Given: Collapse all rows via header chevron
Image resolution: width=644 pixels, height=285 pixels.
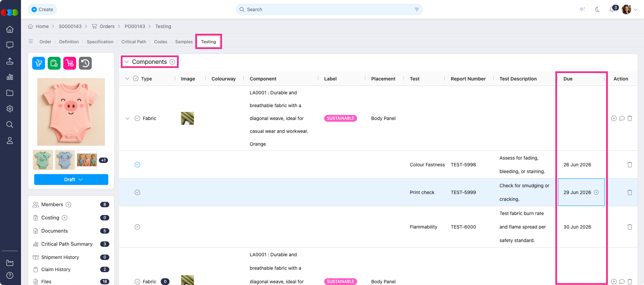Looking at the screenshot, I should [127, 78].
